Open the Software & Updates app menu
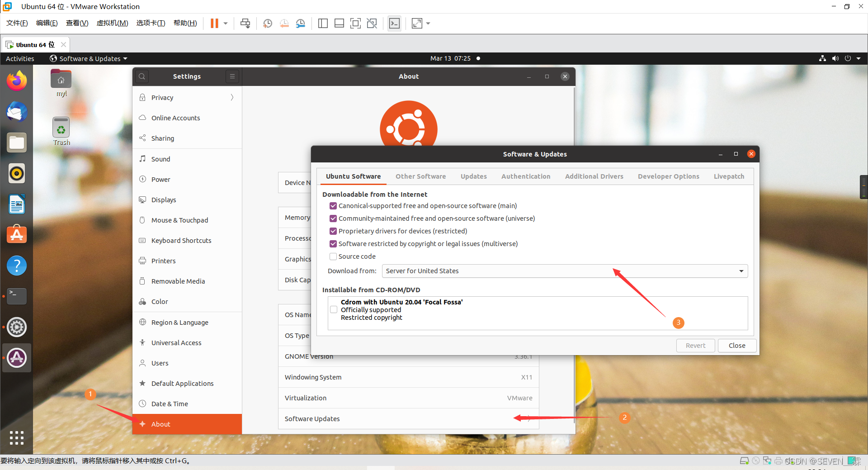Image resolution: width=868 pixels, height=470 pixels. (89, 58)
